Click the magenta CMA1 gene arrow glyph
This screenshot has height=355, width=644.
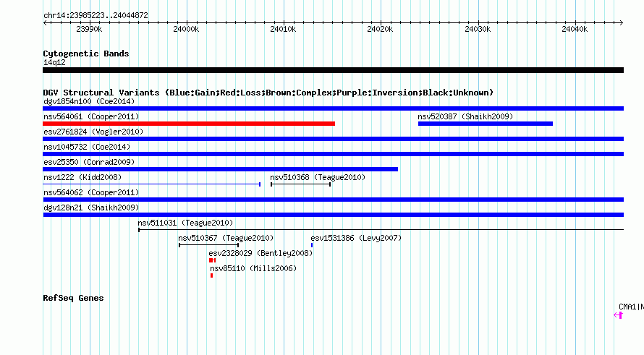618,315
